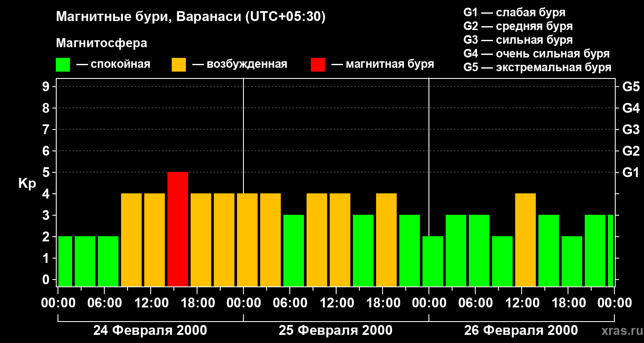
Task: Select the red Kp 5 bar on 24 February
Action: (178, 229)
